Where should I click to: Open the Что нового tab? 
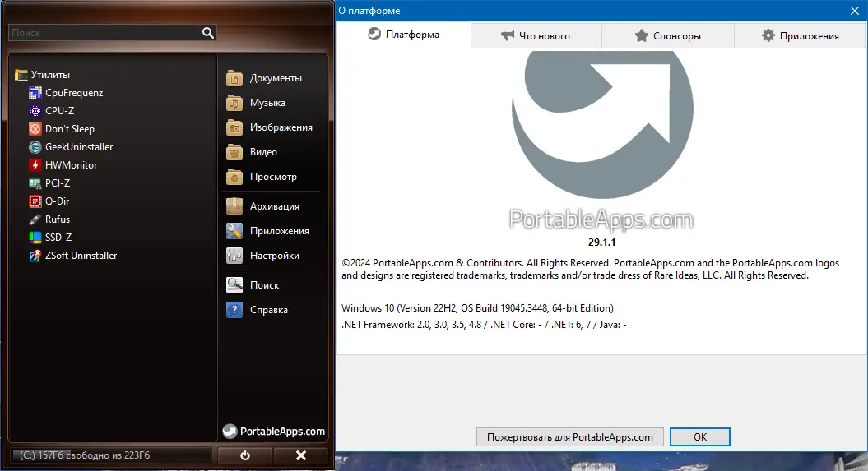536,36
